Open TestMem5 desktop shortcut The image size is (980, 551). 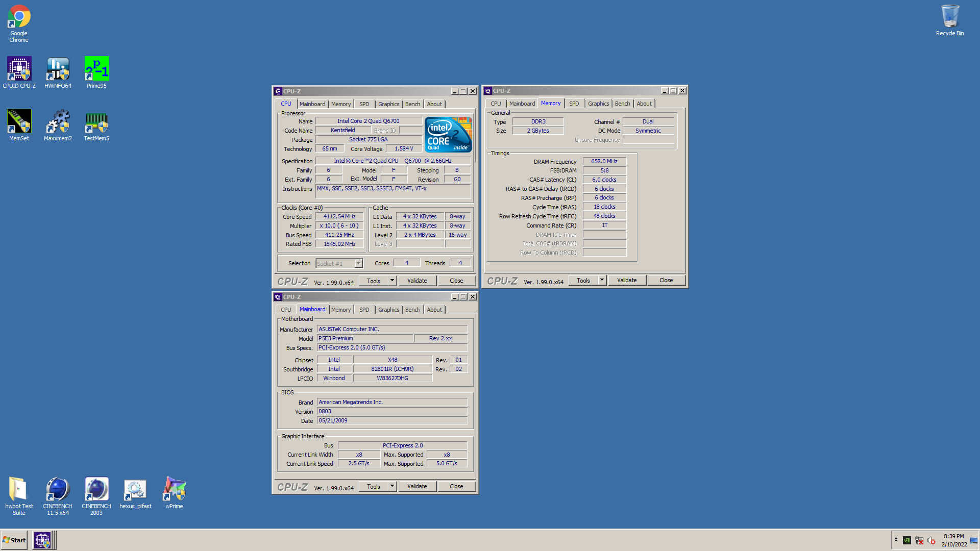96,125
